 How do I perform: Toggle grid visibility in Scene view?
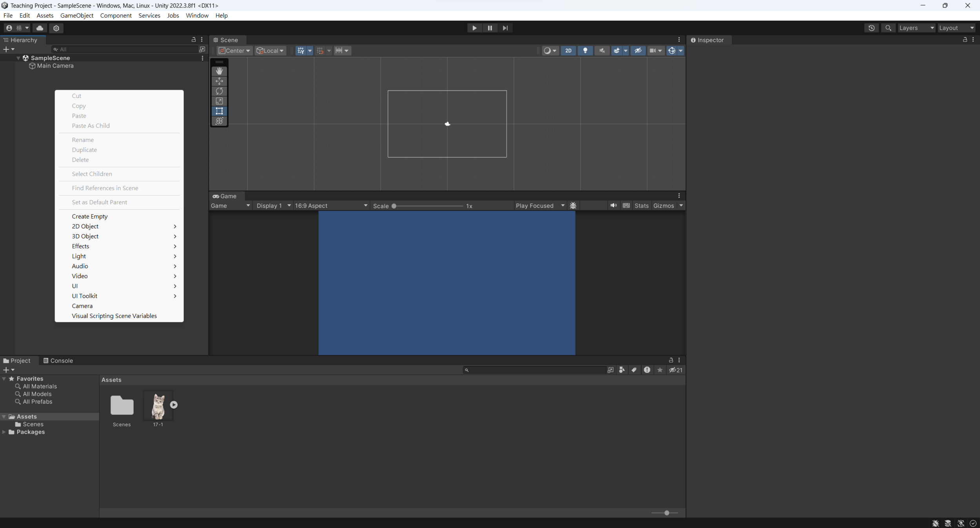(x=301, y=51)
